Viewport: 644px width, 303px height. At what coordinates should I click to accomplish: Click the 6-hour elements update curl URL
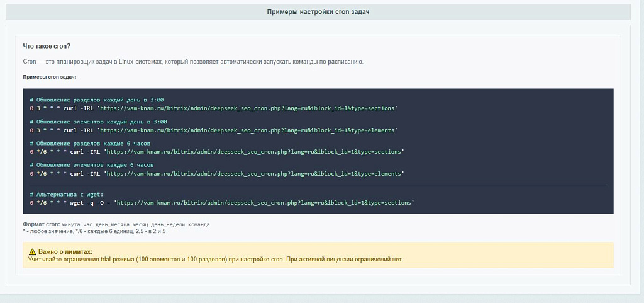click(x=254, y=173)
